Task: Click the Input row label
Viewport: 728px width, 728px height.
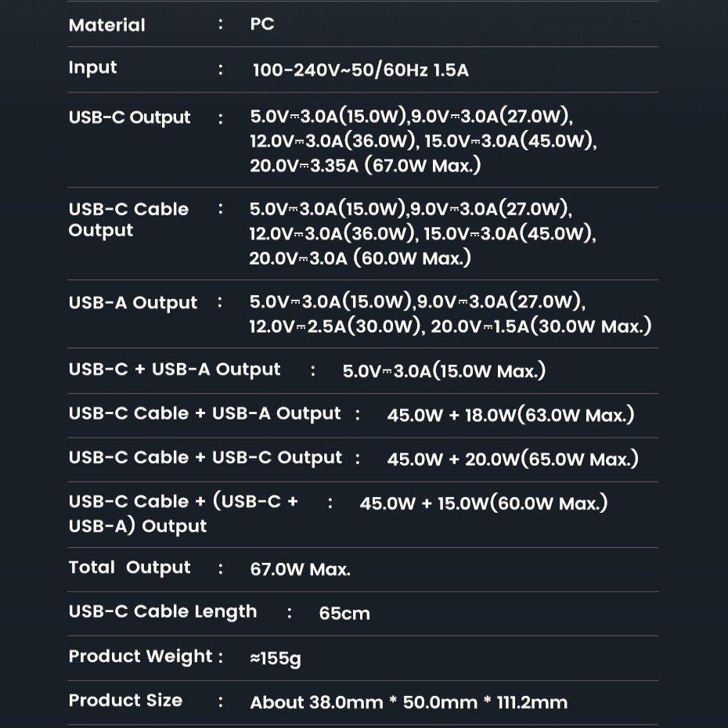Action: [92, 68]
